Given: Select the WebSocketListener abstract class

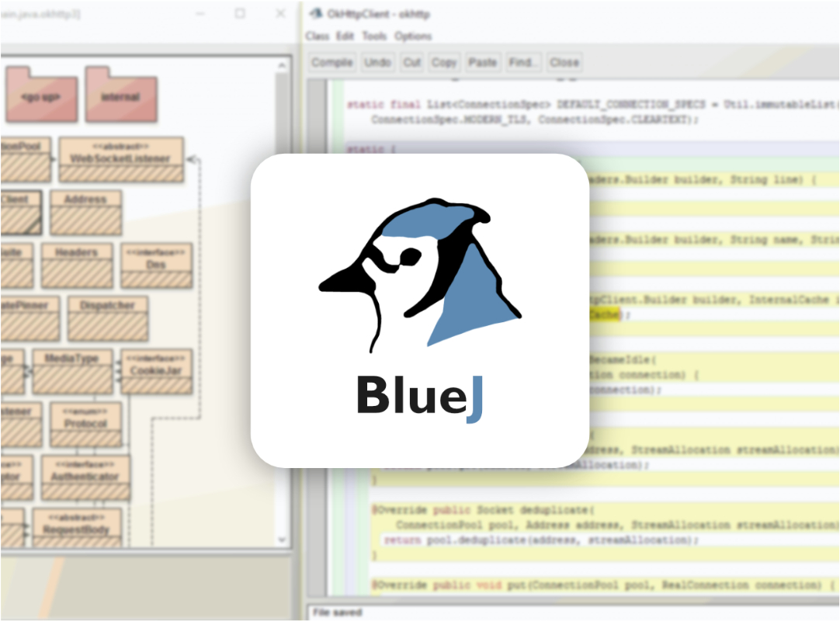Looking at the screenshot, I should point(121,158).
